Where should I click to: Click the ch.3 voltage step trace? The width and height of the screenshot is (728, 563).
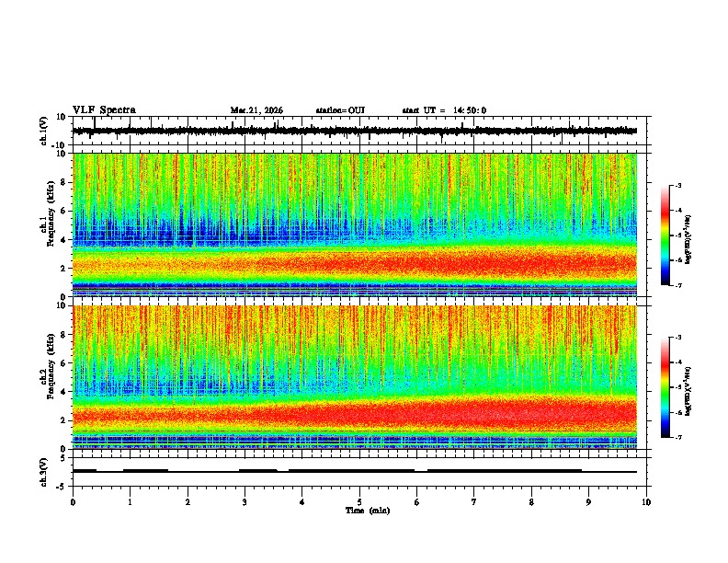(x=355, y=471)
